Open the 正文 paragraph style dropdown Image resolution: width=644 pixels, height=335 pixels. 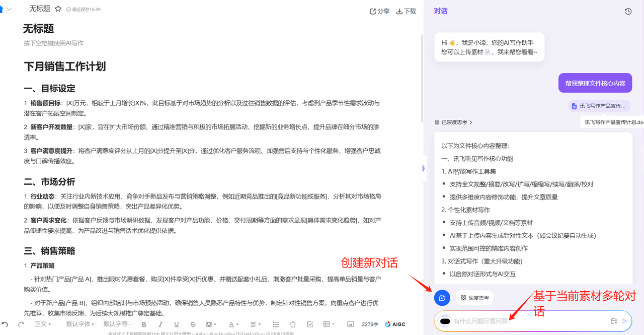coord(43,324)
